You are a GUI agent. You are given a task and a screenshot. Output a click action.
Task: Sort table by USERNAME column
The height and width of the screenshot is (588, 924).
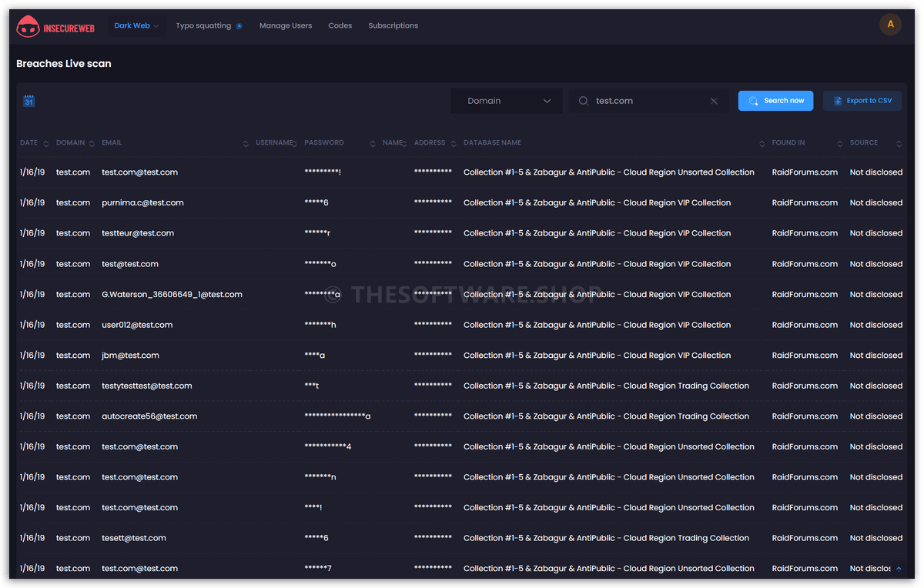[x=294, y=143]
